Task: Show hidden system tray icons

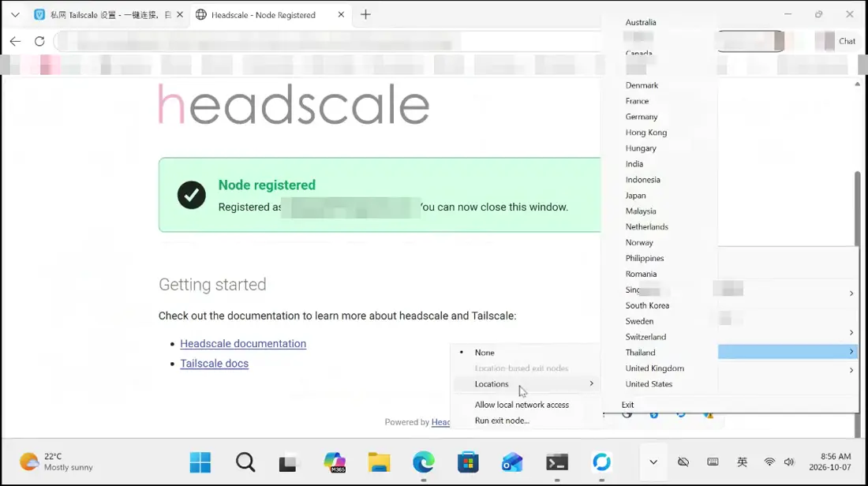Action: (x=653, y=462)
